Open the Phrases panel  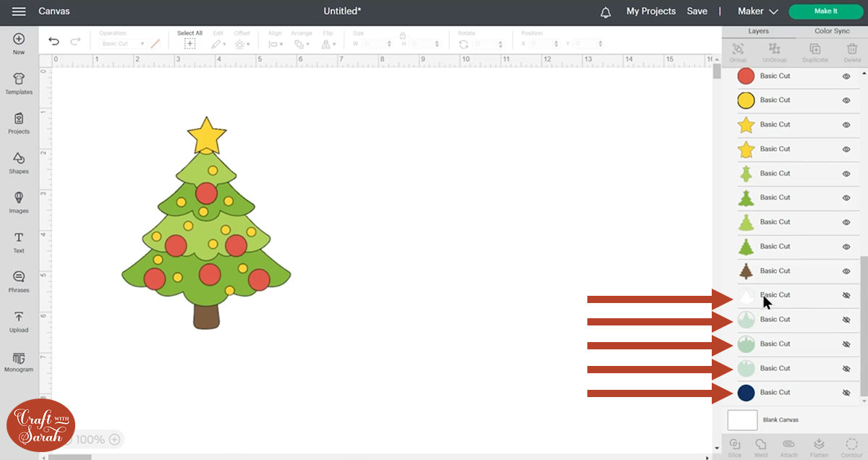click(x=19, y=281)
